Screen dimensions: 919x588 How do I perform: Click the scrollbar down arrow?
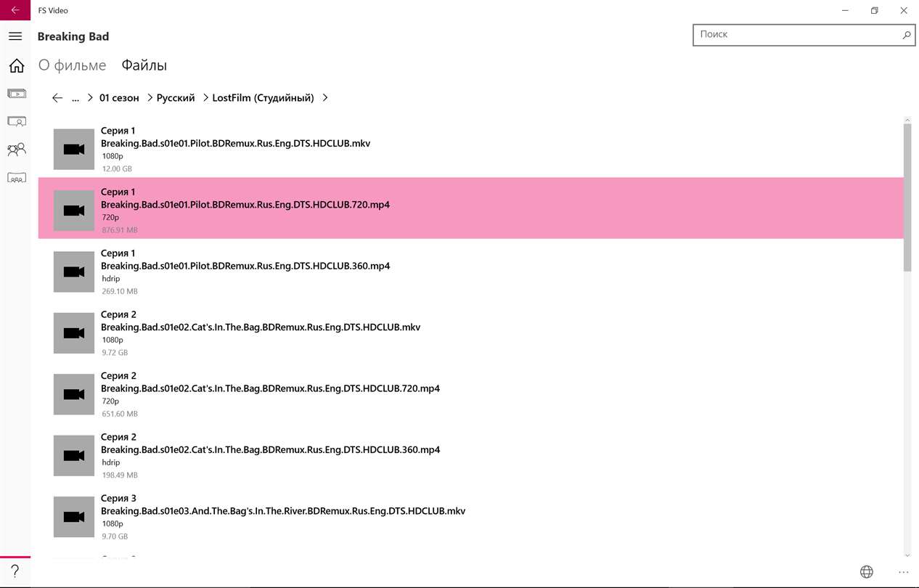click(x=907, y=555)
